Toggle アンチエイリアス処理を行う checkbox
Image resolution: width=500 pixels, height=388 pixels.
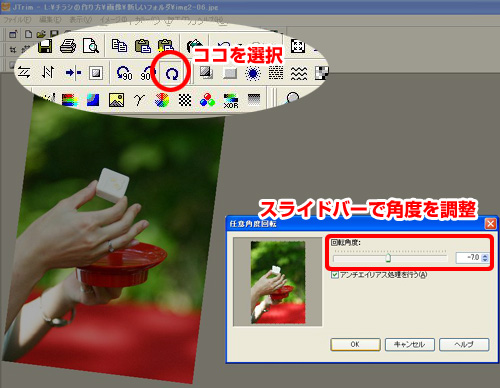(x=335, y=275)
